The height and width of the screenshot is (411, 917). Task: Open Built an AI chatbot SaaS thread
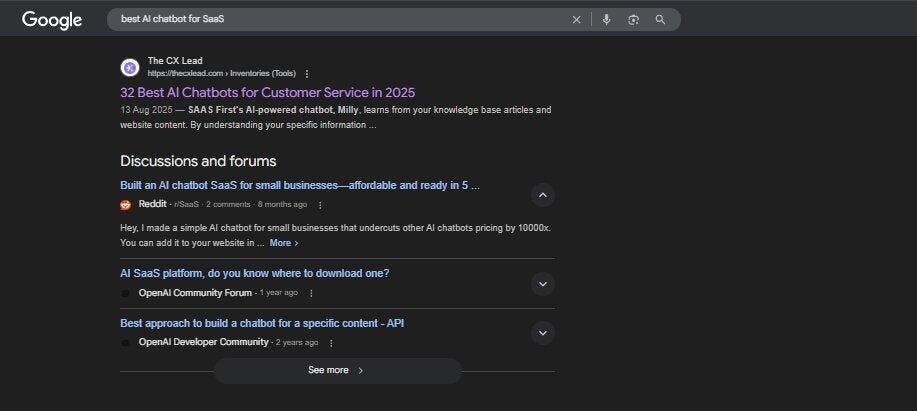[x=300, y=185]
